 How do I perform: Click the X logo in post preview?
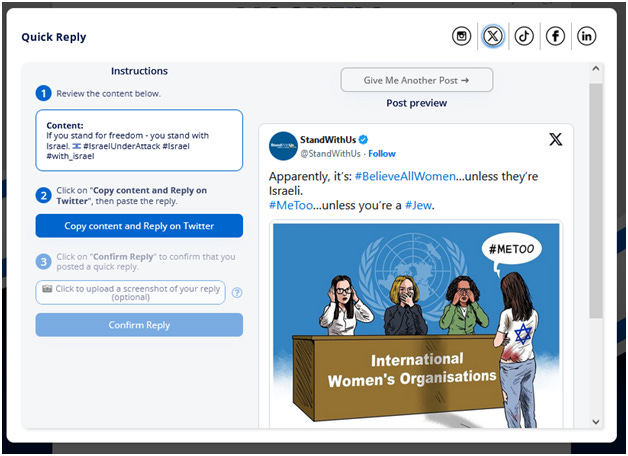point(556,139)
